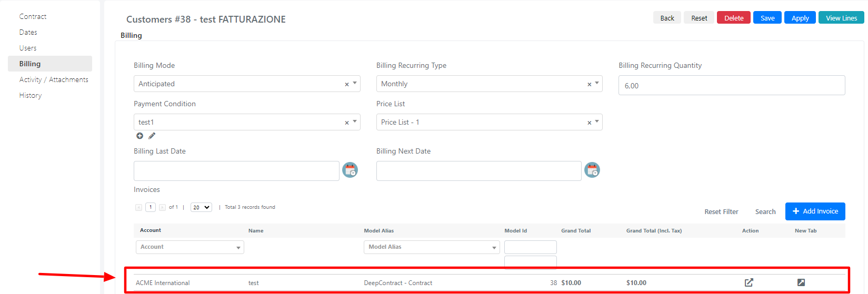Sort invoices by Name column header
Image resolution: width=868 pixels, height=294 pixels.
(x=256, y=231)
